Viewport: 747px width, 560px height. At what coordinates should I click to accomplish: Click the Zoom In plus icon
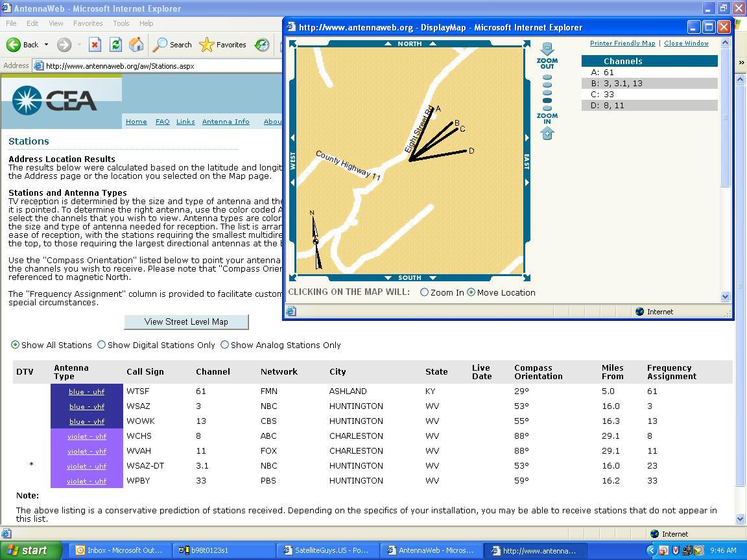tap(547, 134)
